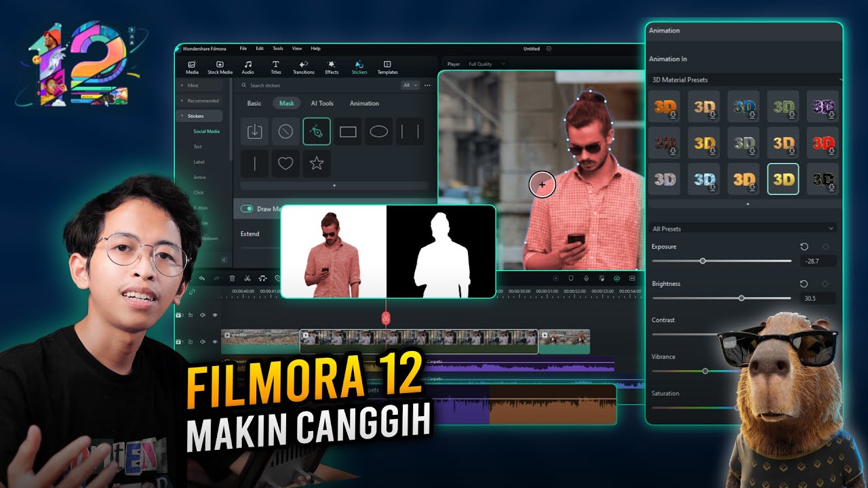Click the Exposure slider handle
Viewport: 868px width, 488px height.
(703, 261)
